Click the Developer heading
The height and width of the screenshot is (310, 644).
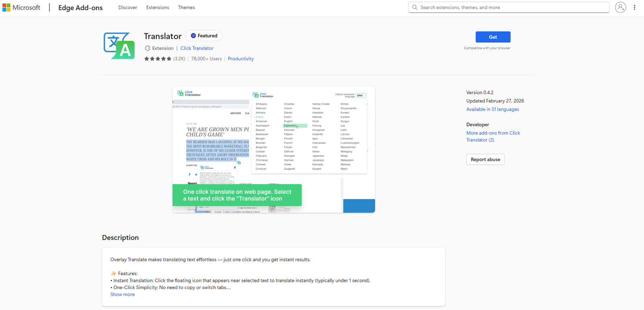pyautogui.click(x=478, y=125)
